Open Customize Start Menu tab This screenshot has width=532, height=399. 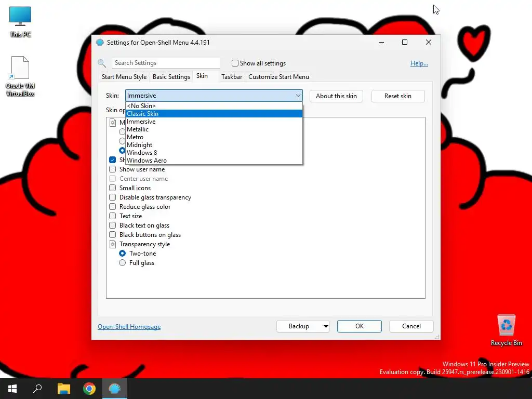(x=278, y=77)
